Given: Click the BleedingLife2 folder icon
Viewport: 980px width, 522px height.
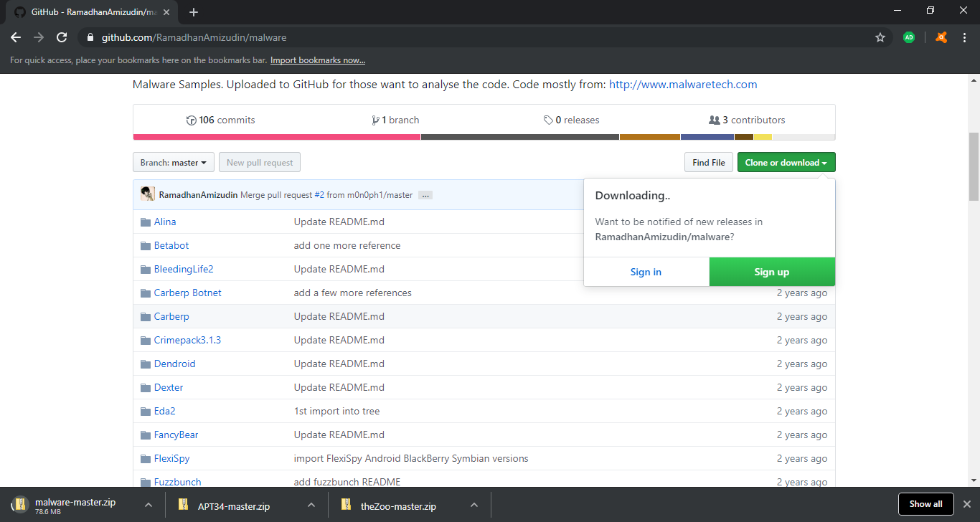Looking at the screenshot, I should (146, 270).
